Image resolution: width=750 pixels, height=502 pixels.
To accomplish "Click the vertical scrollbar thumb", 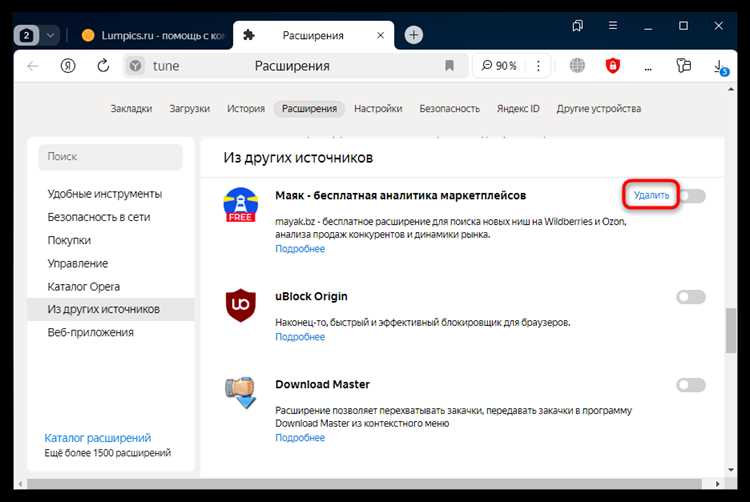I will pos(731,331).
